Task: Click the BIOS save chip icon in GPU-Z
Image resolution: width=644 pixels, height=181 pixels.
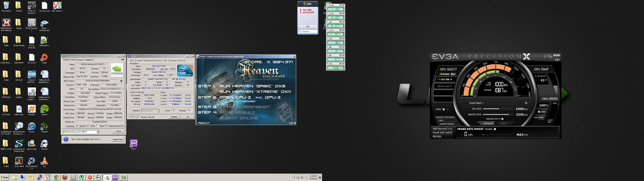Action: (x=121, y=81)
